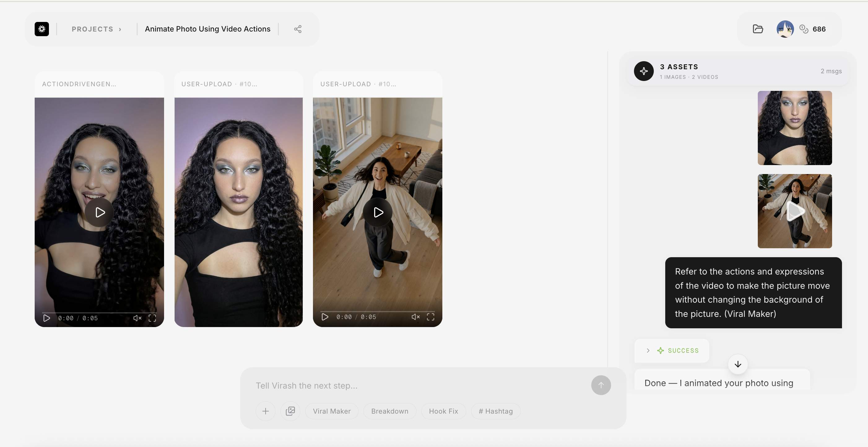Toggle fullscreen on the first video
This screenshot has width=868, height=447.
(x=152, y=318)
